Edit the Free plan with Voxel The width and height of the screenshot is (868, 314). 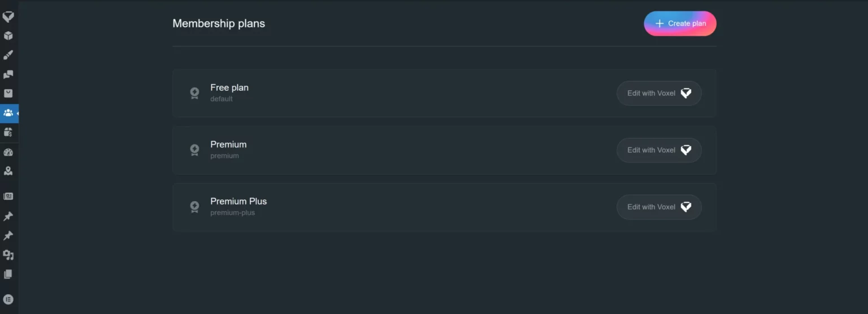tap(659, 93)
